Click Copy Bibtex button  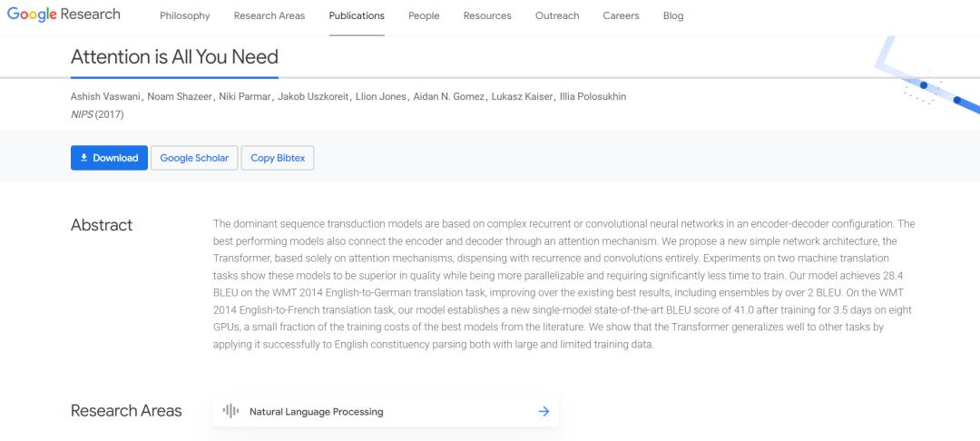click(x=279, y=158)
